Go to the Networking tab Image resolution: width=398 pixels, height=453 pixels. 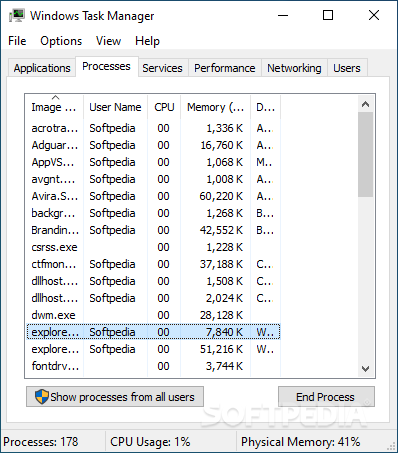pyautogui.click(x=294, y=68)
